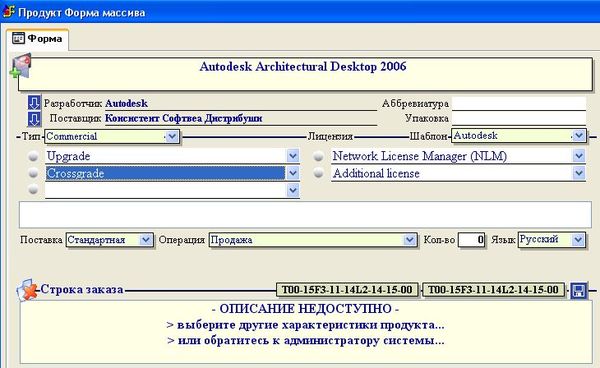Click the Autodesk developer name field
This screenshot has height=368, width=600.
pyautogui.click(x=241, y=104)
